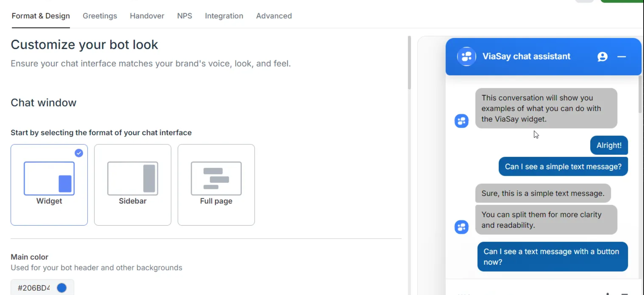Select the Widget chat format card
644x295 pixels.
(x=49, y=185)
